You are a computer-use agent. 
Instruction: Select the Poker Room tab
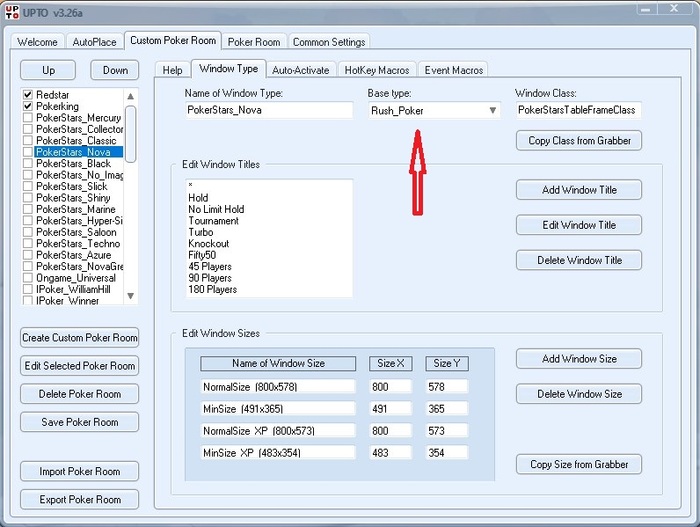coord(254,42)
